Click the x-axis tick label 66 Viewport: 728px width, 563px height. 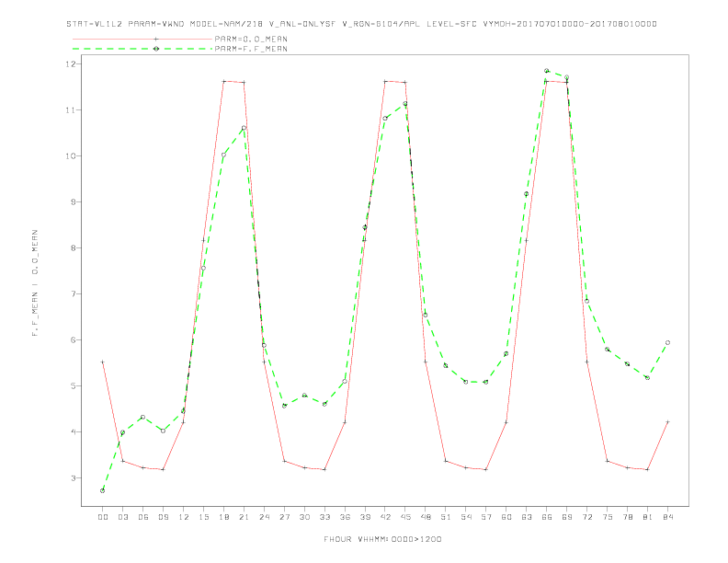[547, 517]
